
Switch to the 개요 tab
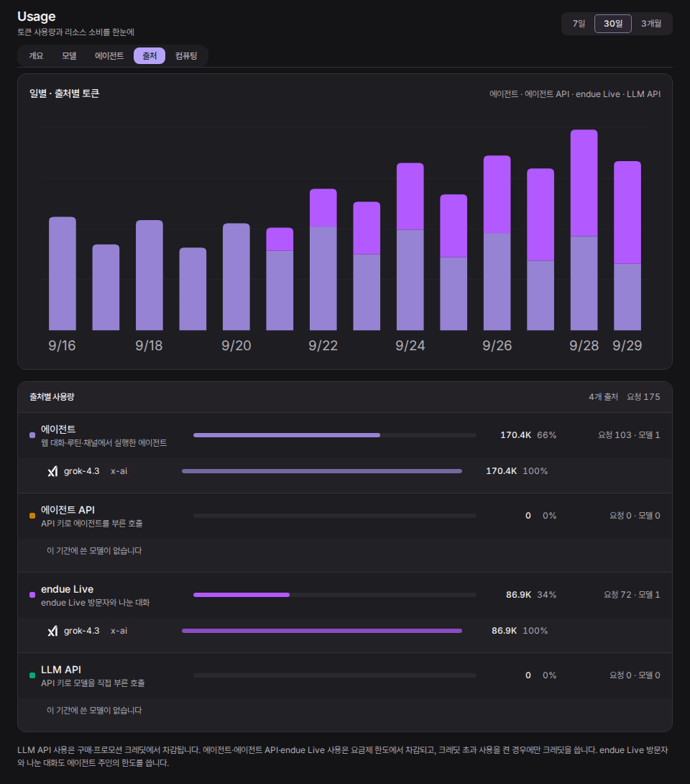(x=36, y=56)
